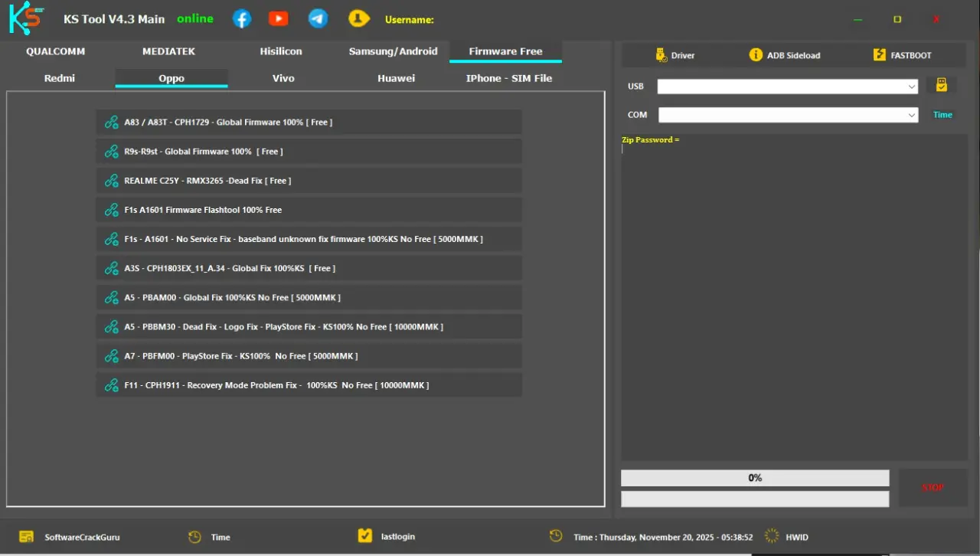The image size is (980, 556).
Task: Click the link icon for A3S CPH1803EX
Action: pyautogui.click(x=111, y=268)
